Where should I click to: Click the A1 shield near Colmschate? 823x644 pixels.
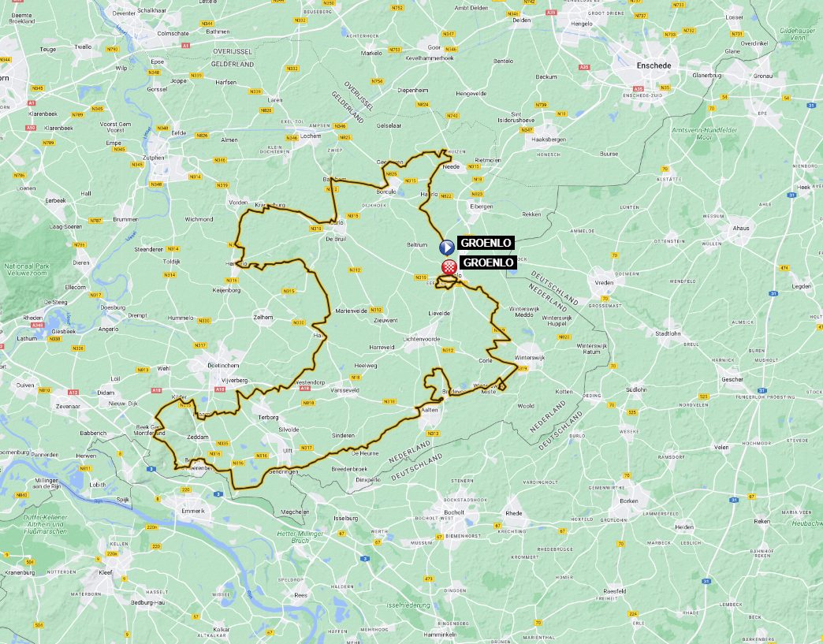(x=185, y=46)
